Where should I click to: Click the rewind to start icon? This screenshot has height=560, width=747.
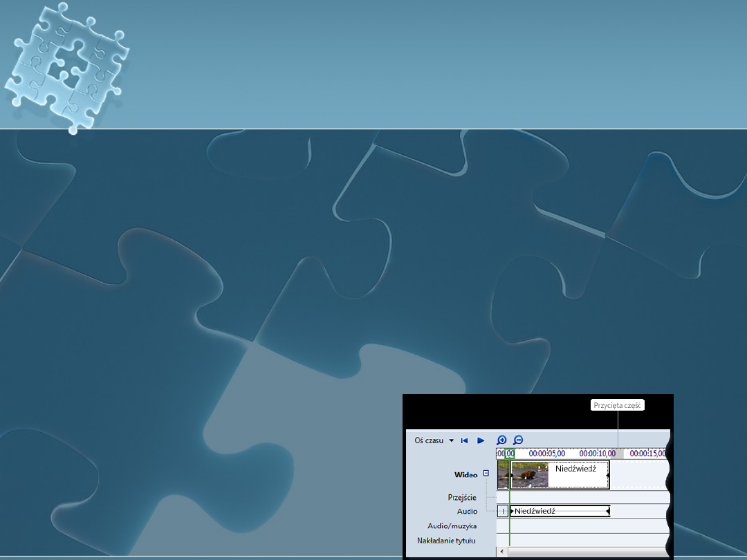point(463,440)
